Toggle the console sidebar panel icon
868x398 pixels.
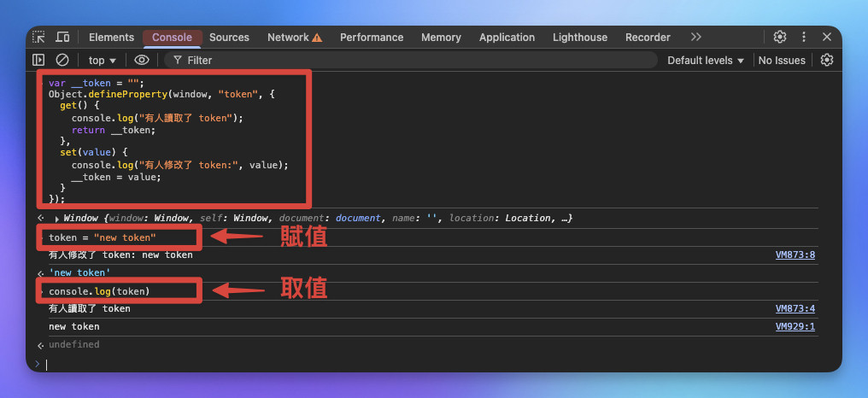38,60
